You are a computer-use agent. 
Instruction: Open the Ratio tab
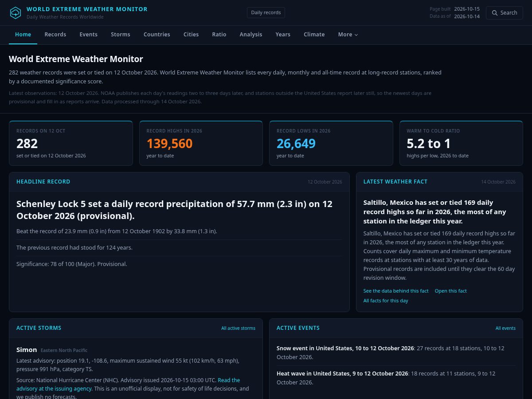(x=219, y=35)
